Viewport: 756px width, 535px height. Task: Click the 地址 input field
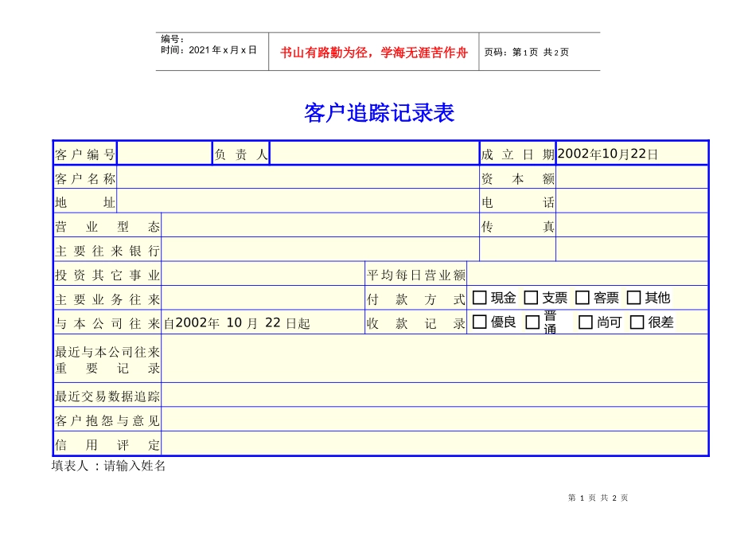(x=298, y=201)
